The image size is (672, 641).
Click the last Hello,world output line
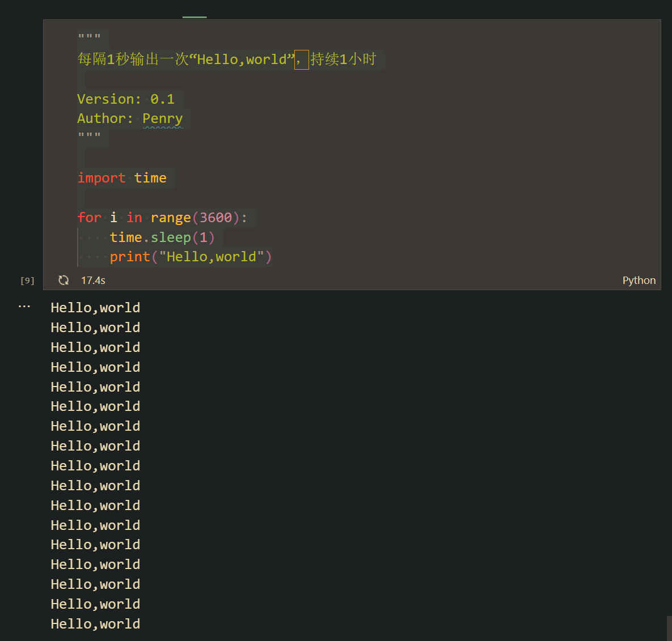pyautogui.click(x=95, y=624)
